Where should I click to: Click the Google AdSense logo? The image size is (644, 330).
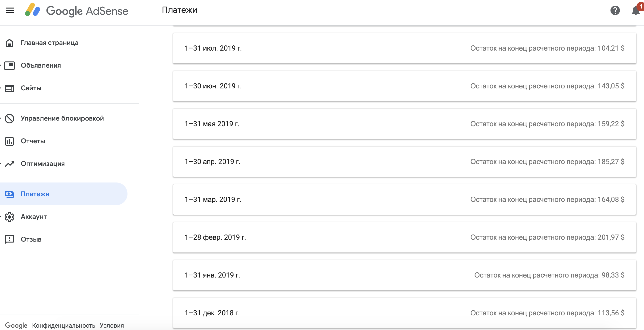pyautogui.click(x=76, y=10)
